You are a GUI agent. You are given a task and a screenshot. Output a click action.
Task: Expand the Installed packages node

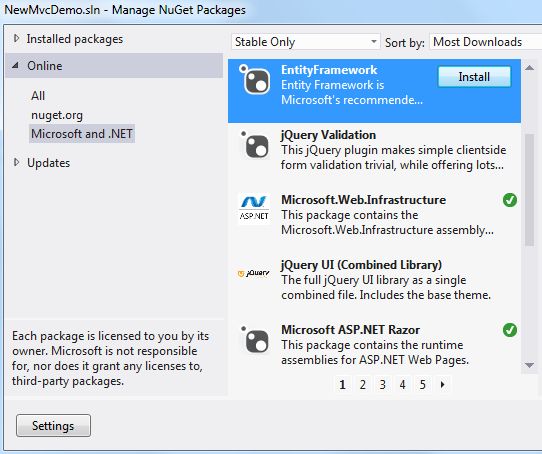click(16, 38)
